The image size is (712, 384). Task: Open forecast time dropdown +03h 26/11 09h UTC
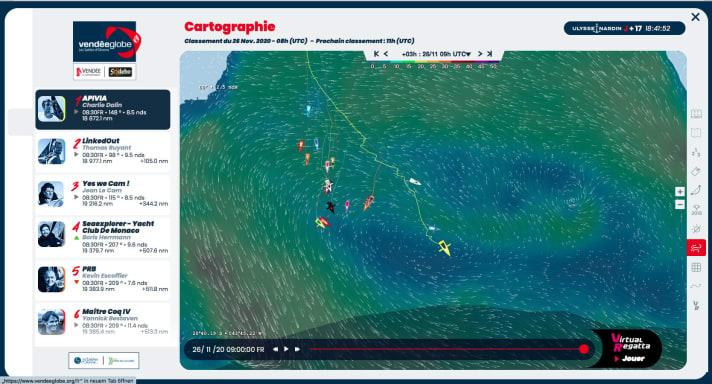pyautogui.click(x=436, y=54)
